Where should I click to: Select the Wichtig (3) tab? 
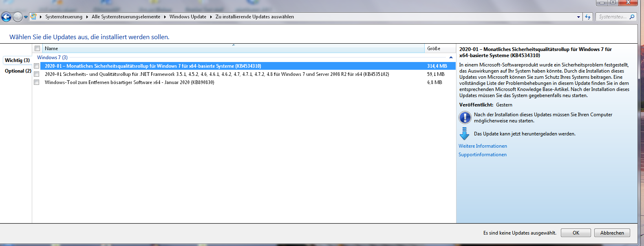[x=17, y=60]
